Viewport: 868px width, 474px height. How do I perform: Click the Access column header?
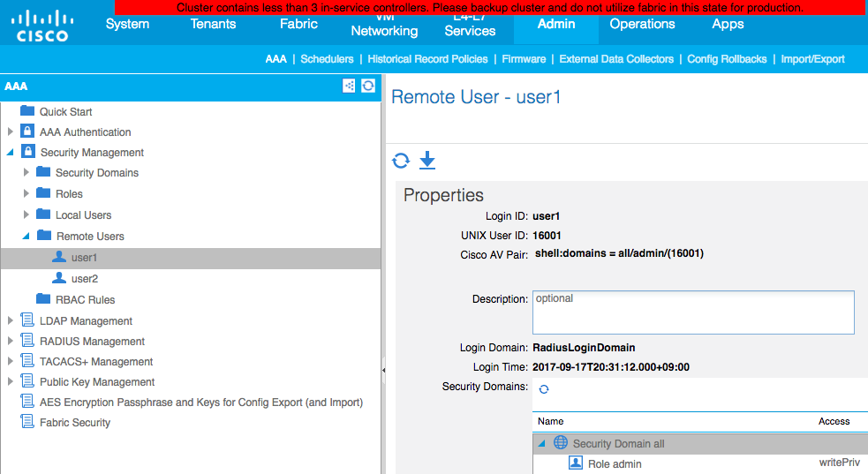[834, 421]
